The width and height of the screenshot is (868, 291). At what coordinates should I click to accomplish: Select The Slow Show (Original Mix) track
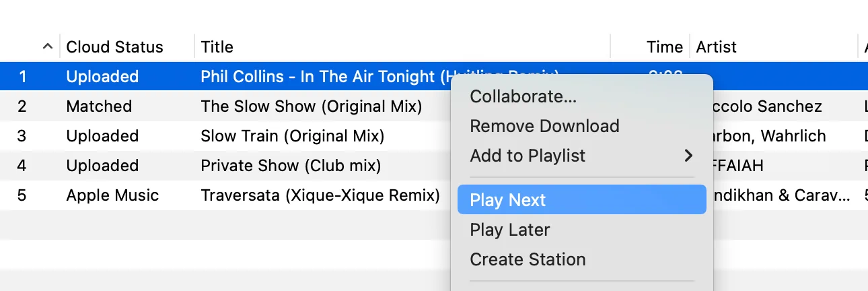[x=311, y=106]
